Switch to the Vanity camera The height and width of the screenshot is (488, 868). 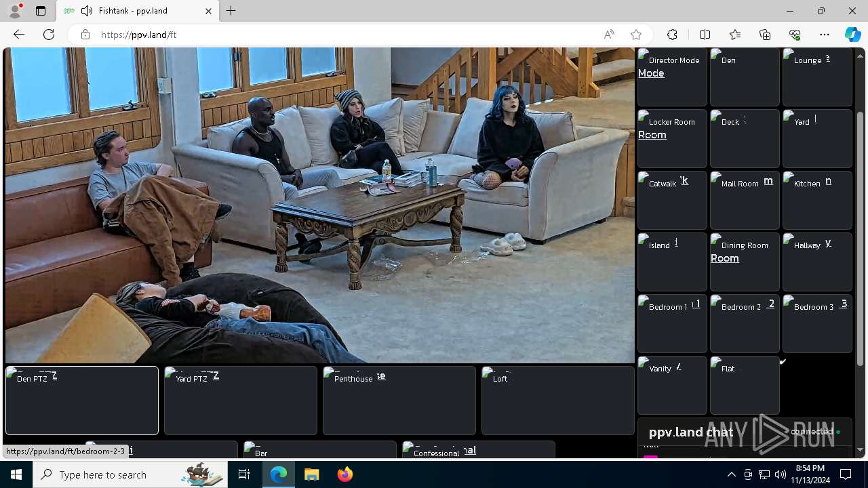point(672,386)
